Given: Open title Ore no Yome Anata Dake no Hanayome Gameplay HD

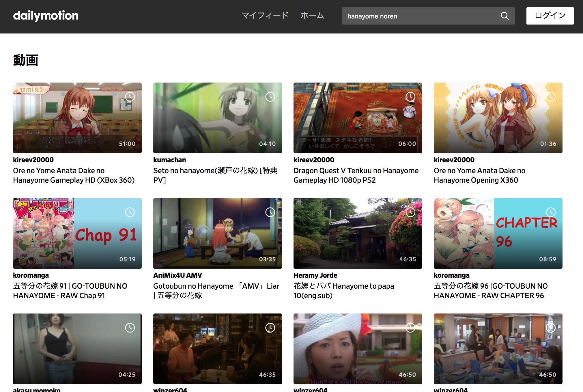Looking at the screenshot, I should 74,176.
